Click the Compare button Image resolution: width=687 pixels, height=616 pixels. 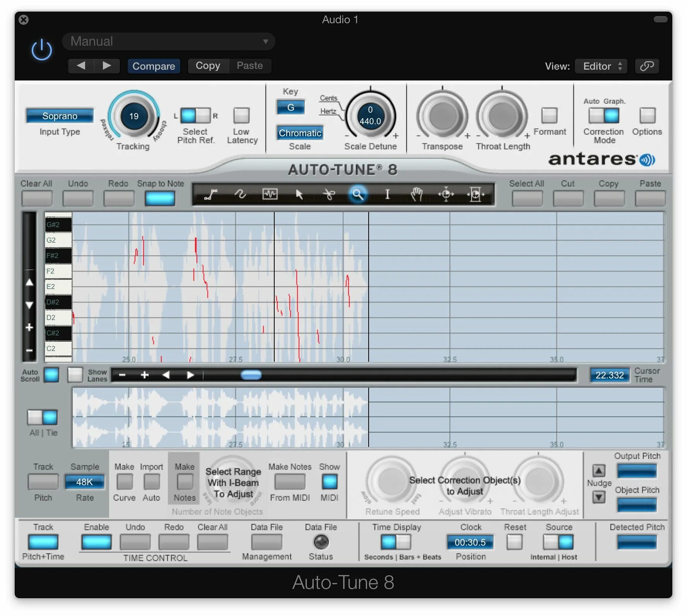pyautogui.click(x=154, y=66)
